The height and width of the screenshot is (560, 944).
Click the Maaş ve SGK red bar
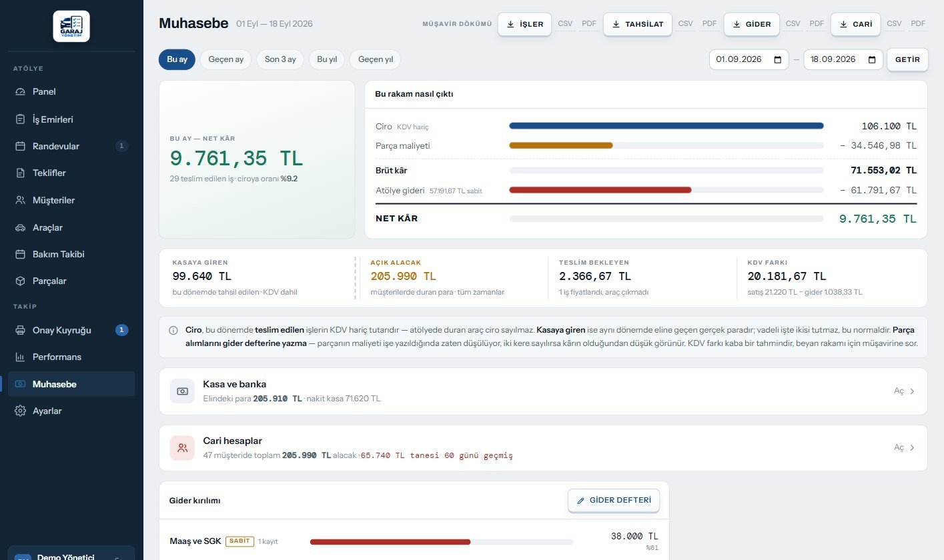(390, 542)
